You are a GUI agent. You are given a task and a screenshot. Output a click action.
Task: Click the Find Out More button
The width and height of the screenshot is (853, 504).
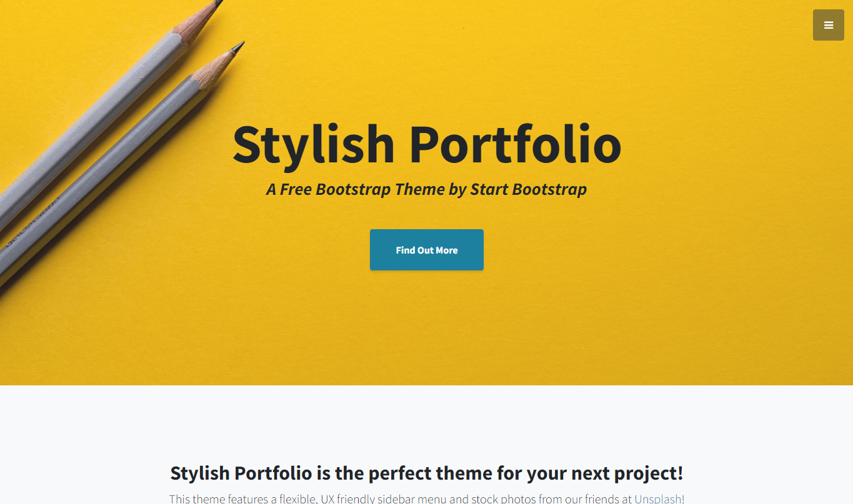pos(427,250)
